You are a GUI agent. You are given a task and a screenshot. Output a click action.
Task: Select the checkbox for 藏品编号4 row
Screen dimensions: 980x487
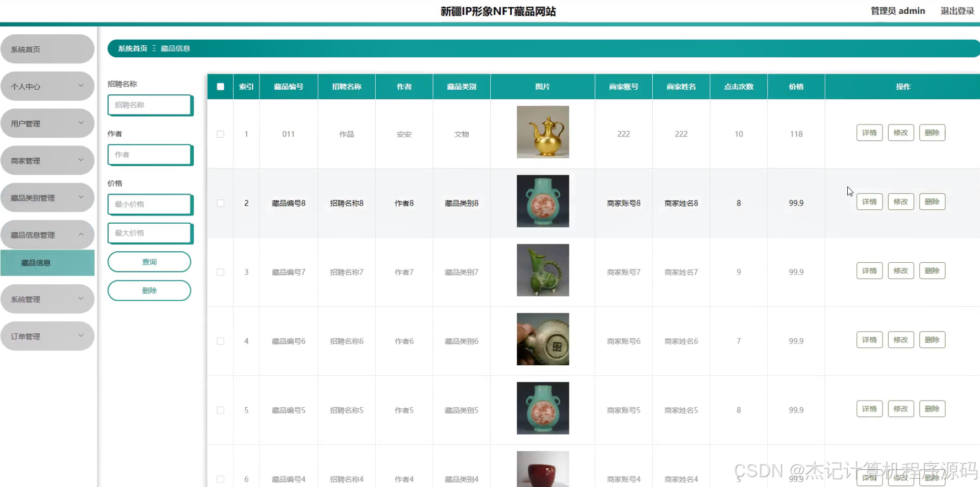[x=220, y=479]
